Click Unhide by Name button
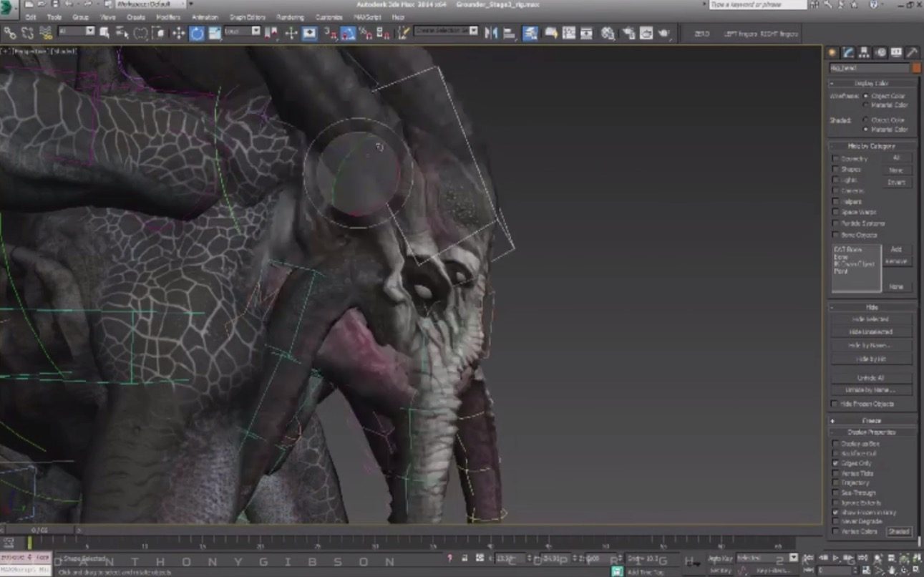This screenshot has width=924, height=577. pos(871,390)
